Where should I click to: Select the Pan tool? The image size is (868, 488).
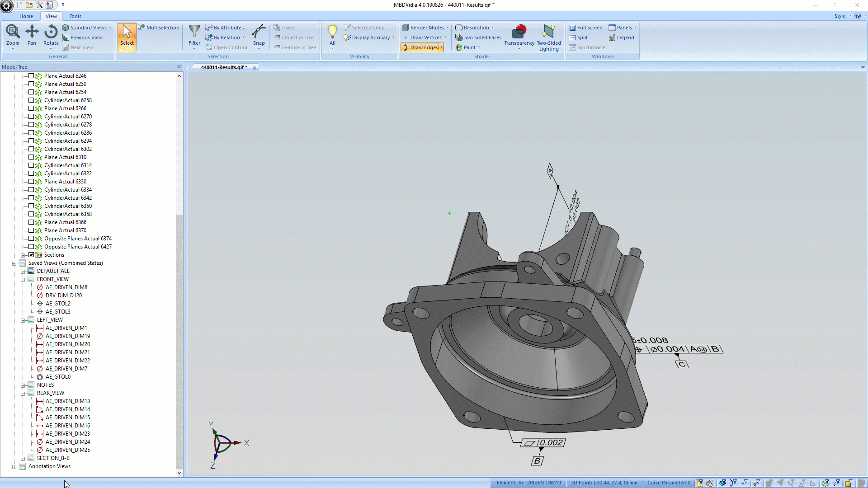click(x=32, y=34)
